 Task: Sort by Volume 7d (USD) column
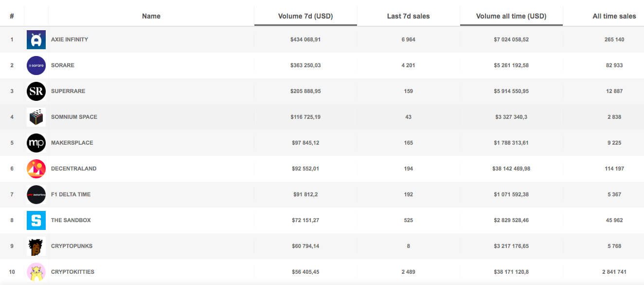[x=305, y=16]
